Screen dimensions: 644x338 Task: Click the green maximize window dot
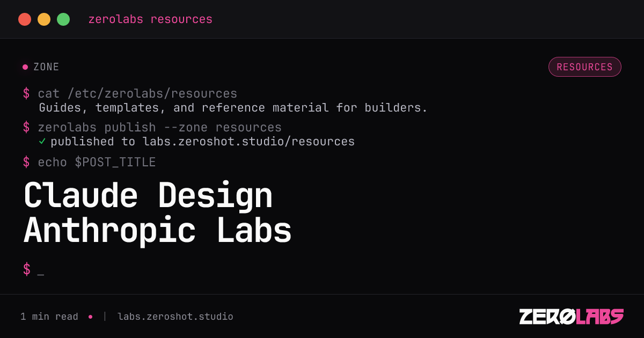tap(63, 19)
